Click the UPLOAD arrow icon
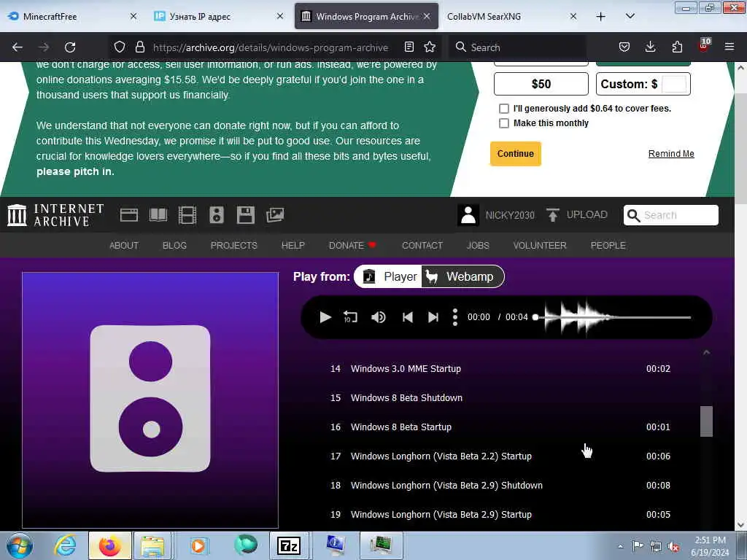Screen dimensions: 747x560 pyautogui.click(x=553, y=215)
